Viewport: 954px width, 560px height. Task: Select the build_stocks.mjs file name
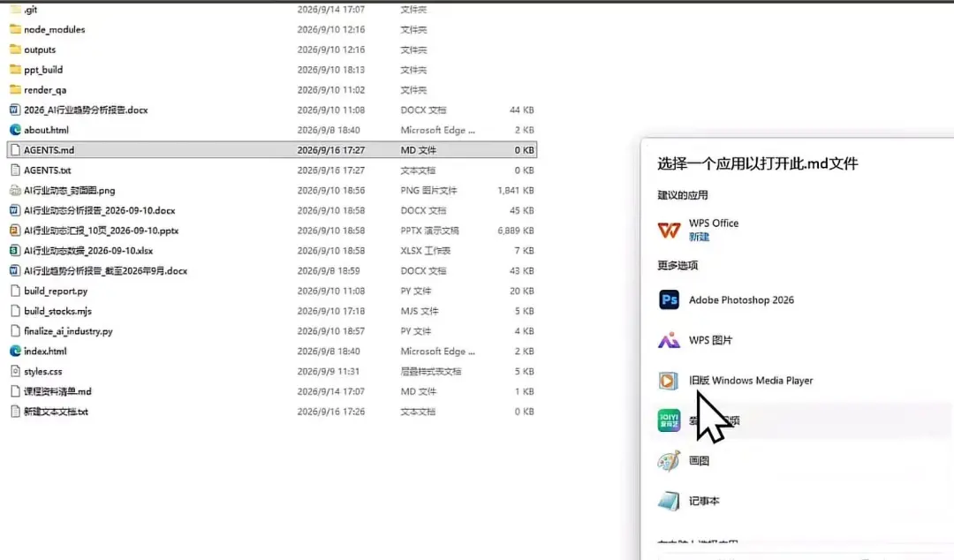(x=57, y=310)
